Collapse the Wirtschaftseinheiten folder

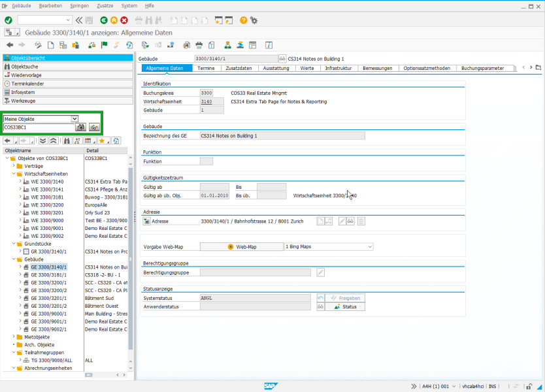coord(14,174)
